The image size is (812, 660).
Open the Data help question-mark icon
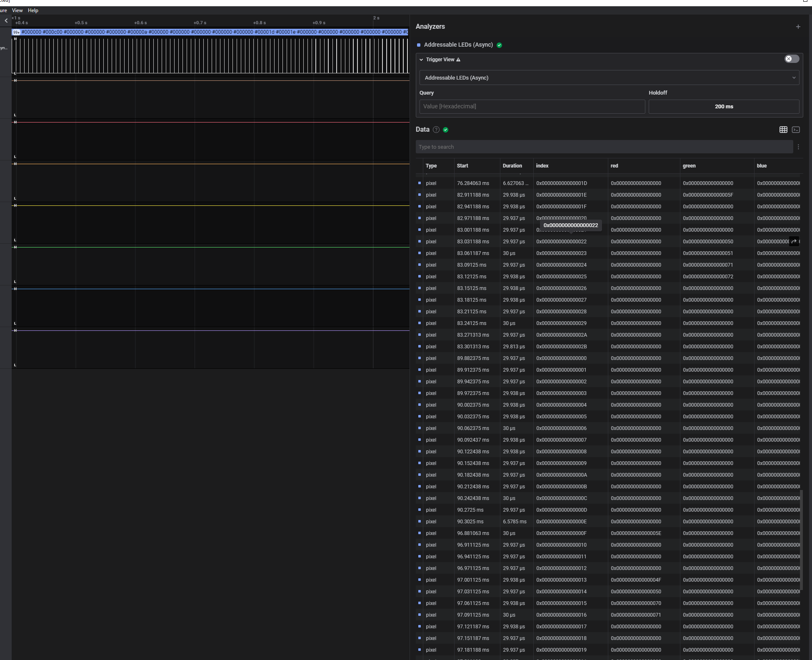point(436,130)
